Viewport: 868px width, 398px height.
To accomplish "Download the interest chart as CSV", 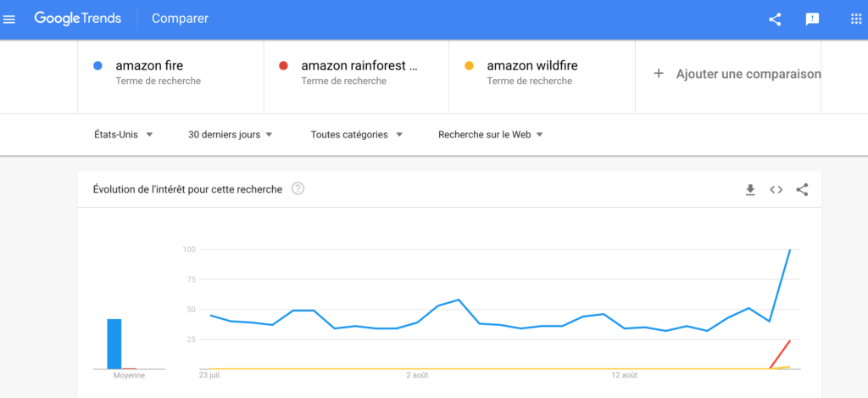I will [750, 190].
